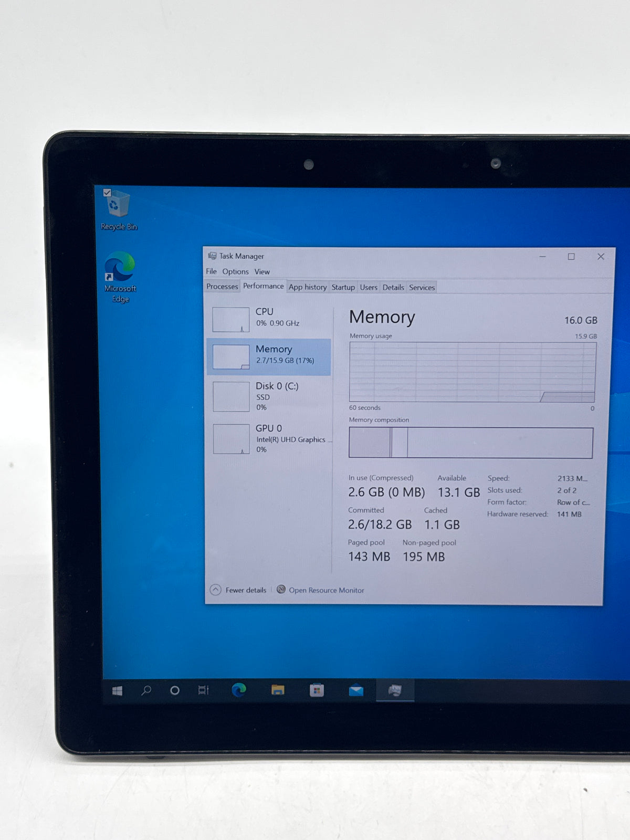Click the Memory usage graph
Image resolution: width=630 pixels, height=840 pixels.
(x=472, y=372)
